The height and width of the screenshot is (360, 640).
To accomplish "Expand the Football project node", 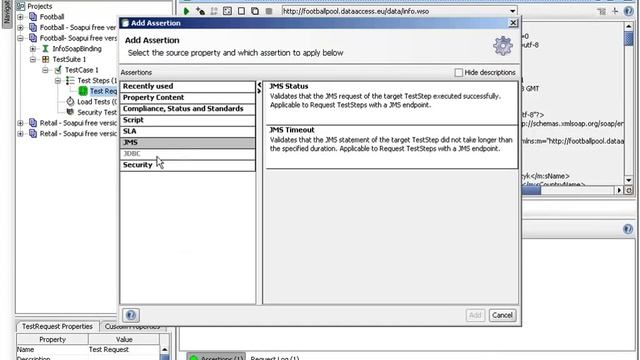I will 20,17.
